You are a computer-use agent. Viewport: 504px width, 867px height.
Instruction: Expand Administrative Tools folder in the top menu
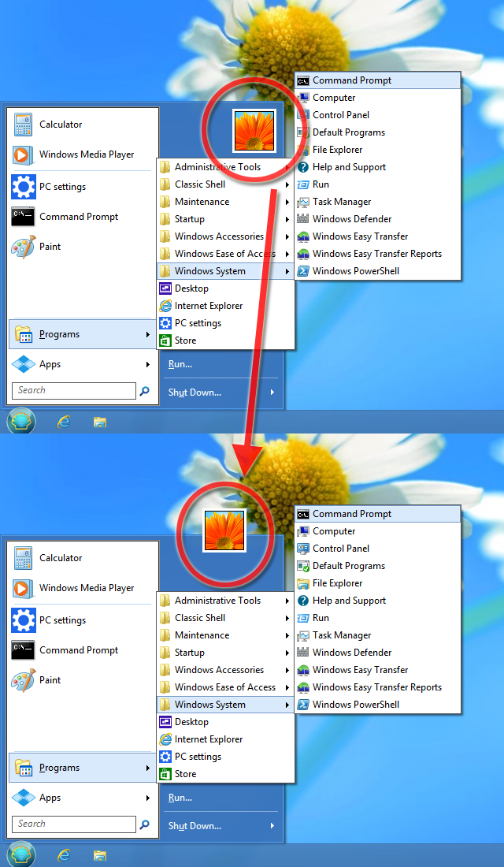click(x=217, y=167)
